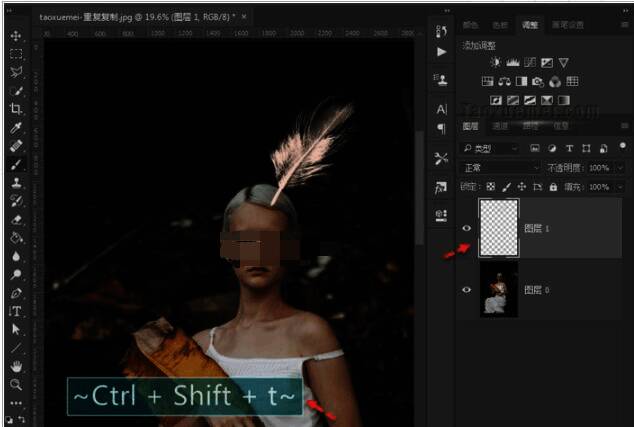Viewport: 634px width, 427px height.
Task: Select the Clone Stamp tool
Action: [16, 183]
